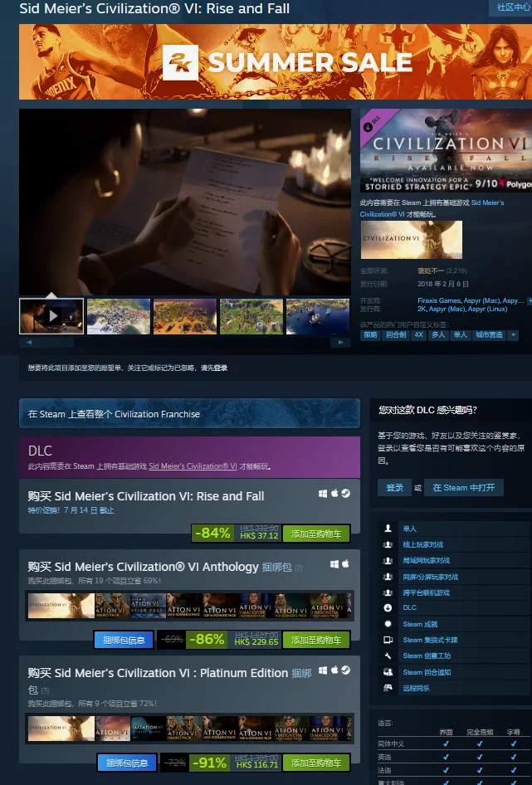Click the Windows icon for Platinum Edition
This screenshot has width=532, height=785.
pos(323,670)
